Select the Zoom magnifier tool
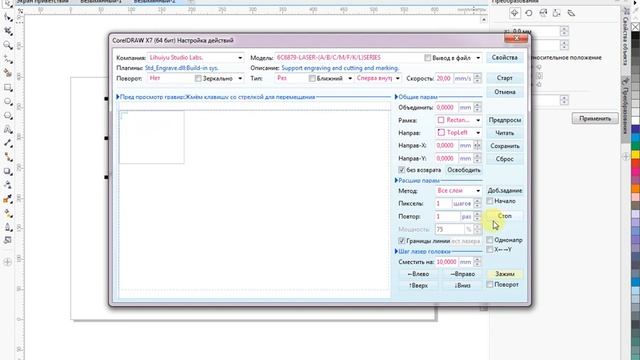The width and height of the screenshot is (640, 360). (7, 45)
